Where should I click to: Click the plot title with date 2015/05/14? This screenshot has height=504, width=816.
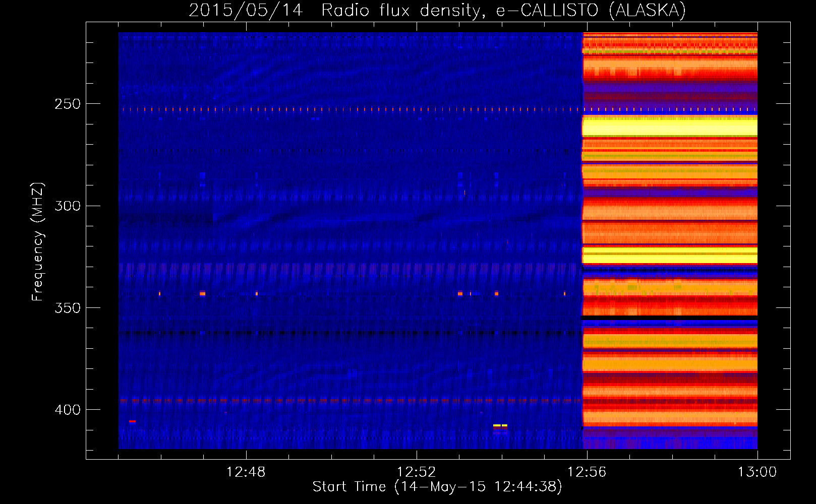click(x=437, y=10)
